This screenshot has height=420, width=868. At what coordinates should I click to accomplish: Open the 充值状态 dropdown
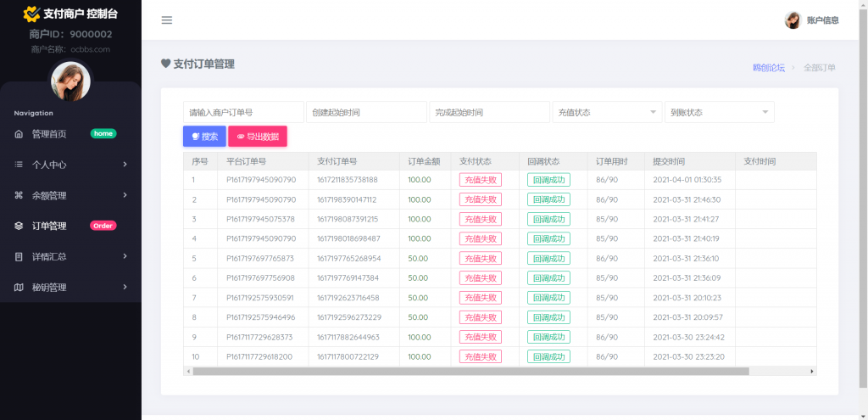(x=607, y=112)
